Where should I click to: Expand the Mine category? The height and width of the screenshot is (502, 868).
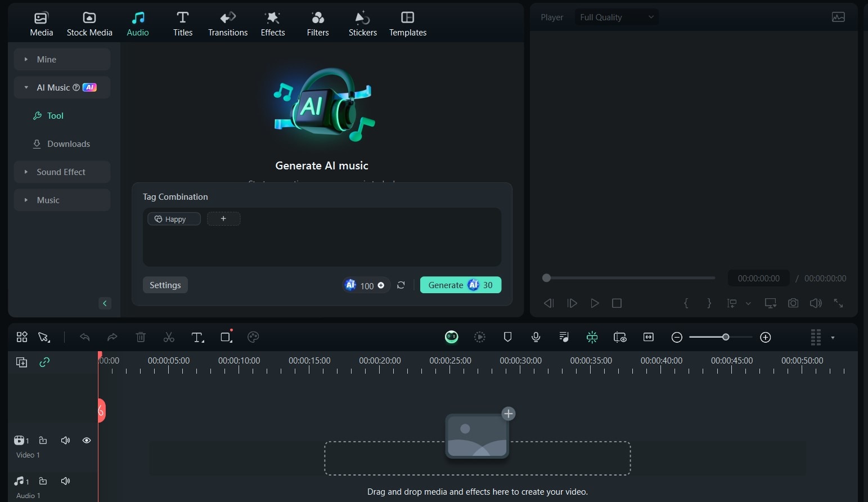pyautogui.click(x=62, y=59)
